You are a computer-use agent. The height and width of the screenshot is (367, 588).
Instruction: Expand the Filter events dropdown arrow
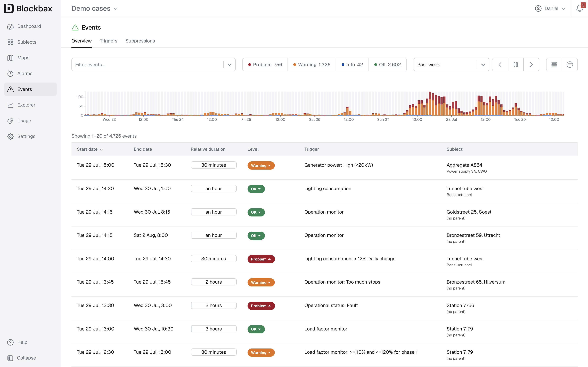point(229,65)
